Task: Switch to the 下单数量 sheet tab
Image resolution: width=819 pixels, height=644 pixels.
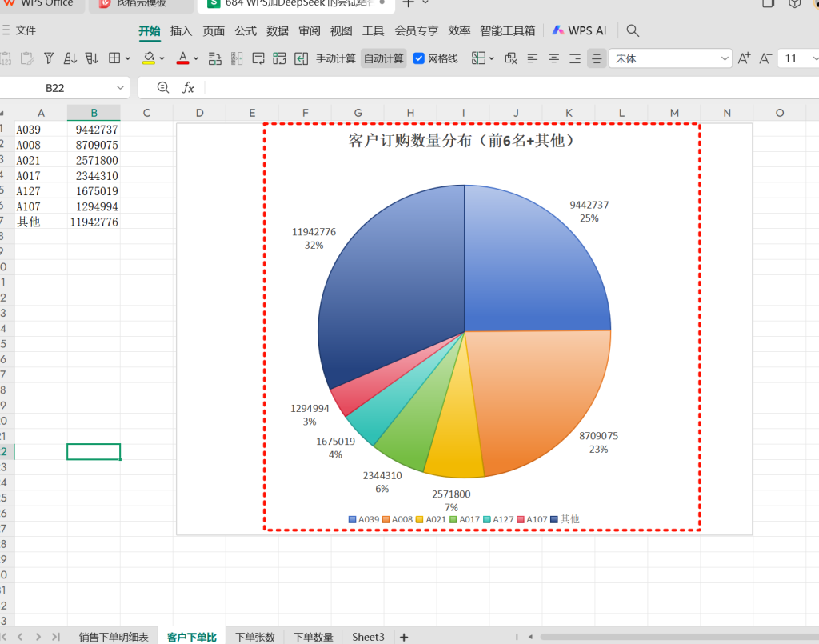Action: coord(313,637)
